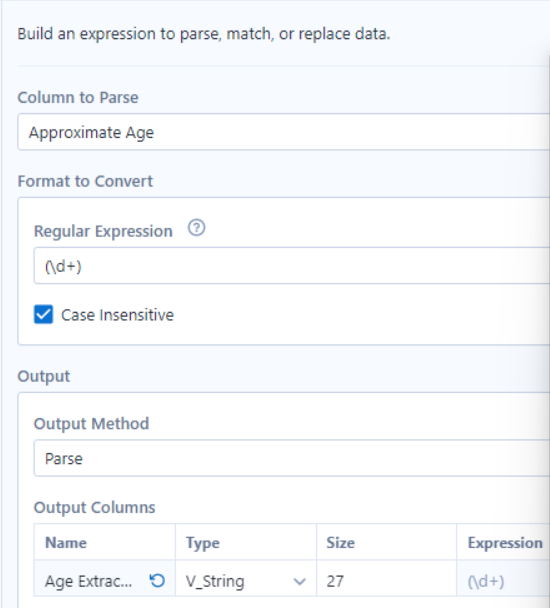The height and width of the screenshot is (608, 550).
Task: Click the Name column header
Action: click(x=66, y=542)
